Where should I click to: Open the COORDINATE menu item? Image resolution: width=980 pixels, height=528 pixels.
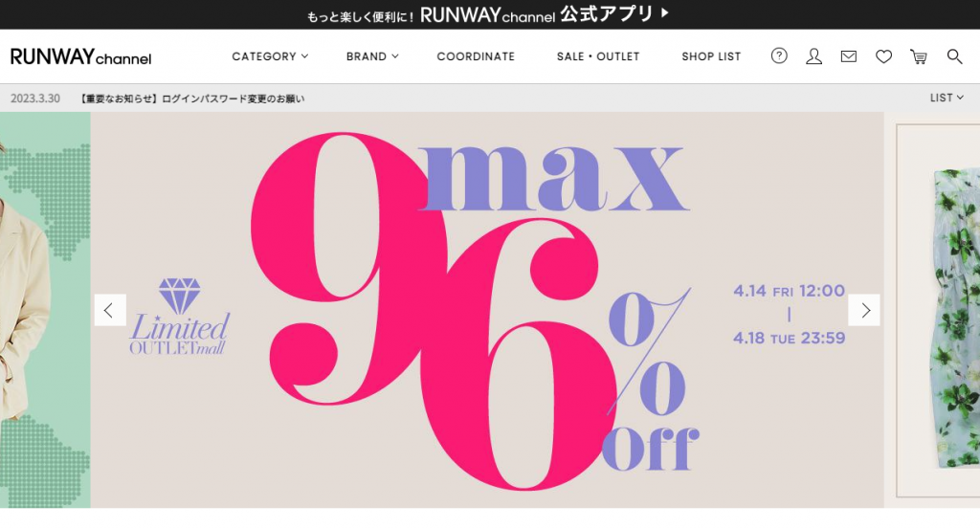click(x=476, y=56)
